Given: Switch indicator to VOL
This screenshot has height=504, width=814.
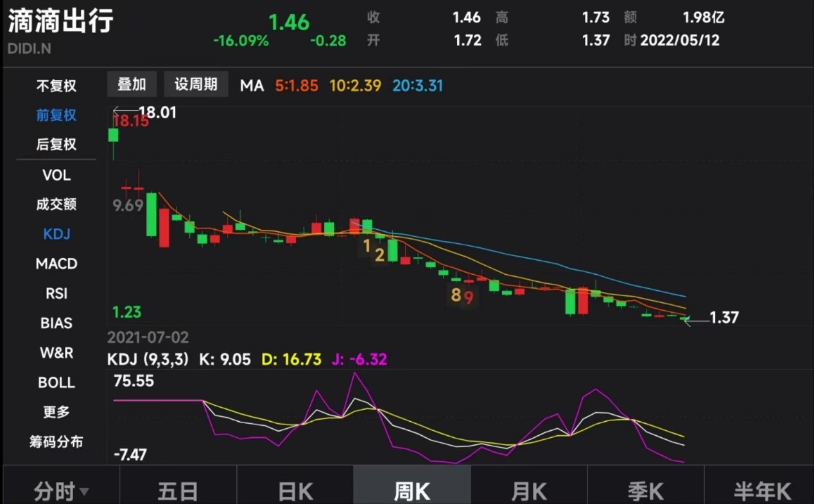Looking at the screenshot, I should click(56, 175).
